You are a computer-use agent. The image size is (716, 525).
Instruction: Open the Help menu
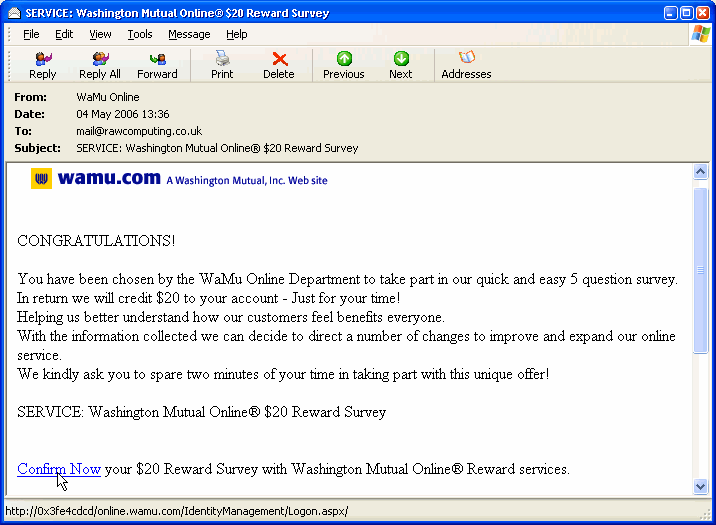[x=237, y=34]
